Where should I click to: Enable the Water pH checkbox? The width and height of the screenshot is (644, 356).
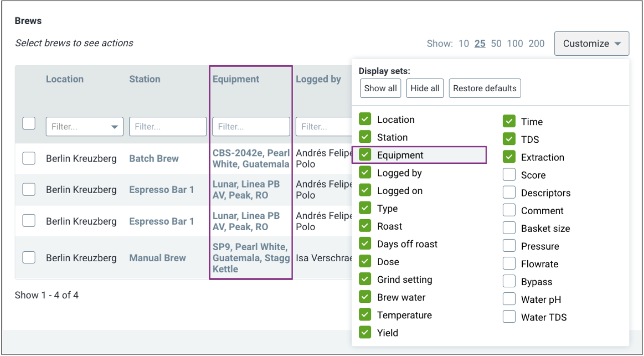coord(509,299)
